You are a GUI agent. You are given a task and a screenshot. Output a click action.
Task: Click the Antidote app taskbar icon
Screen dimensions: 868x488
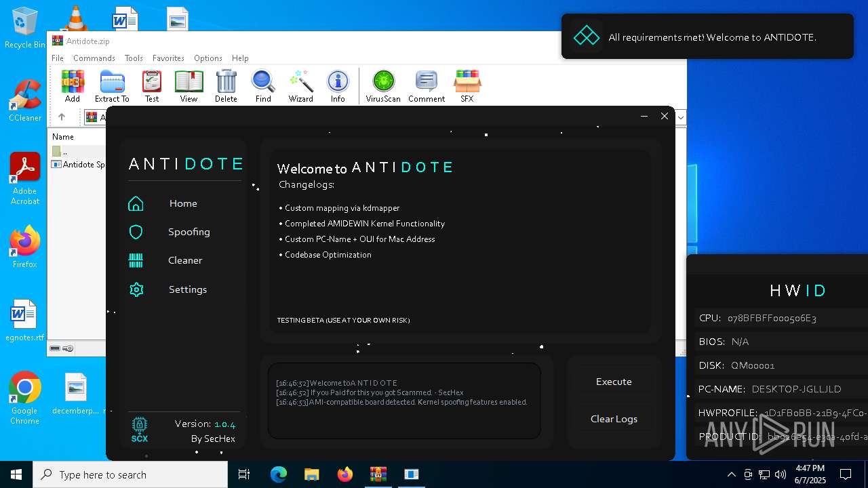[412, 474]
